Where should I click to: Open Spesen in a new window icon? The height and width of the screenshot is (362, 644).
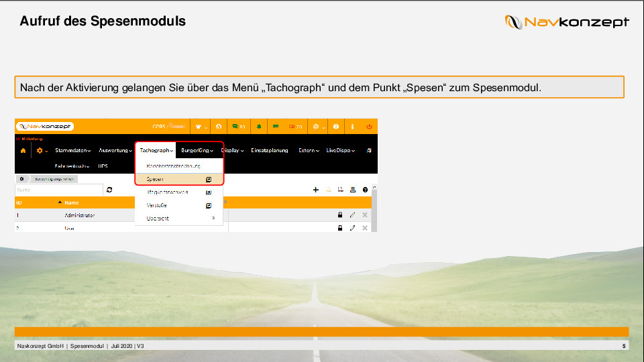(x=209, y=180)
